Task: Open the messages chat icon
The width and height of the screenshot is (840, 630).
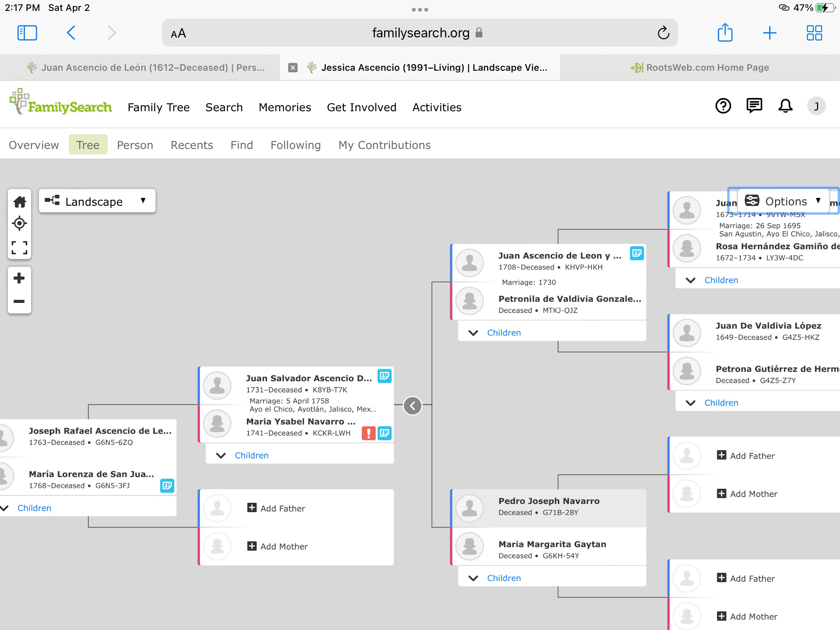Action: [754, 106]
